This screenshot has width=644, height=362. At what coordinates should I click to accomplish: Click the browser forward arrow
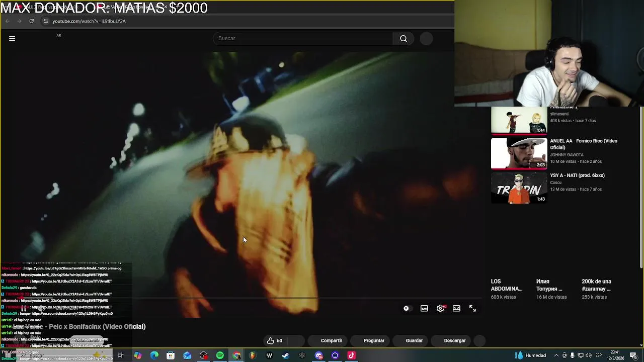(19, 21)
